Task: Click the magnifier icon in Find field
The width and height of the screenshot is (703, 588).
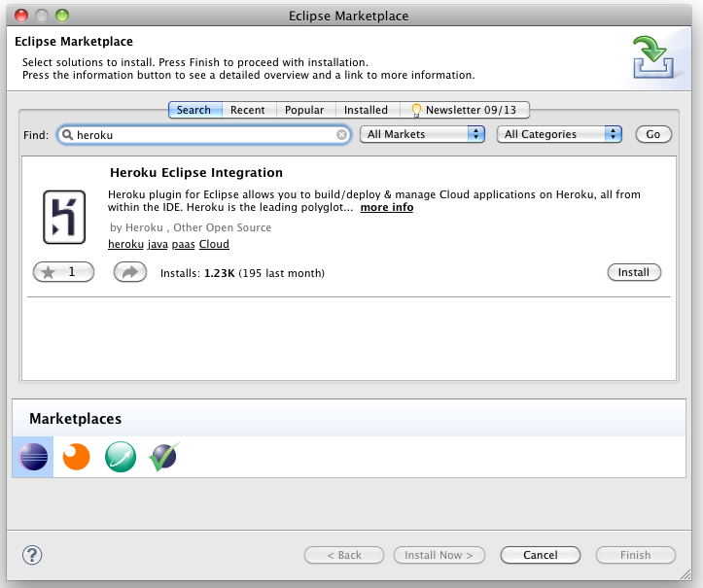Action: [x=67, y=134]
